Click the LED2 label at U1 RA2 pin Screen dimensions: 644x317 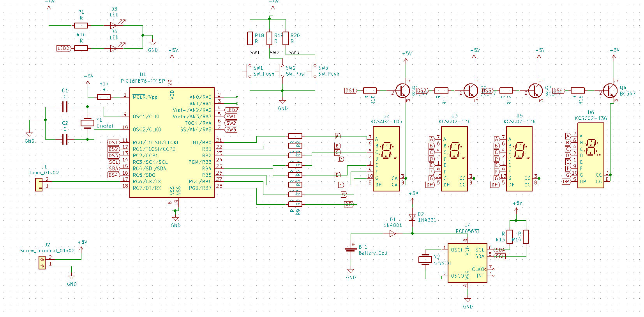(232, 110)
